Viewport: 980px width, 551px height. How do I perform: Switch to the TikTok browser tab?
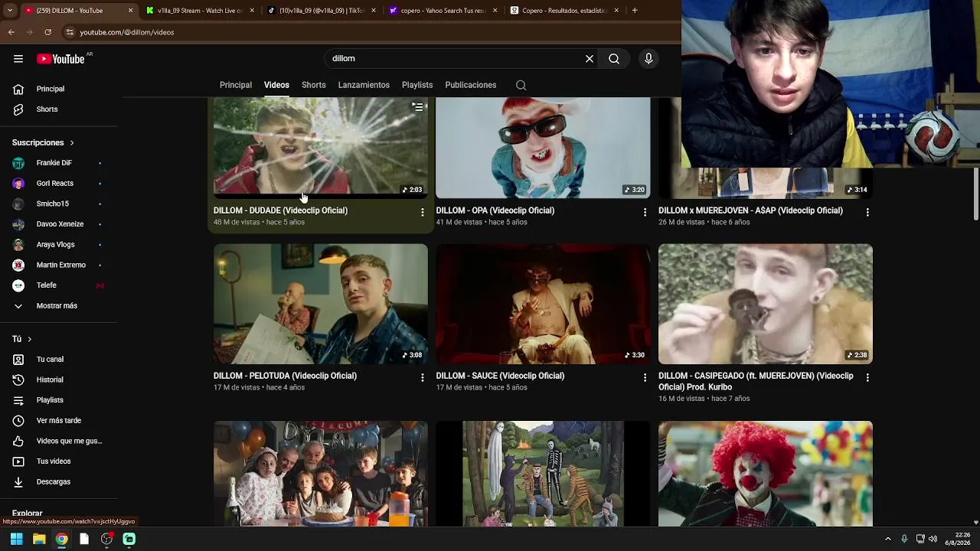coord(319,11)
